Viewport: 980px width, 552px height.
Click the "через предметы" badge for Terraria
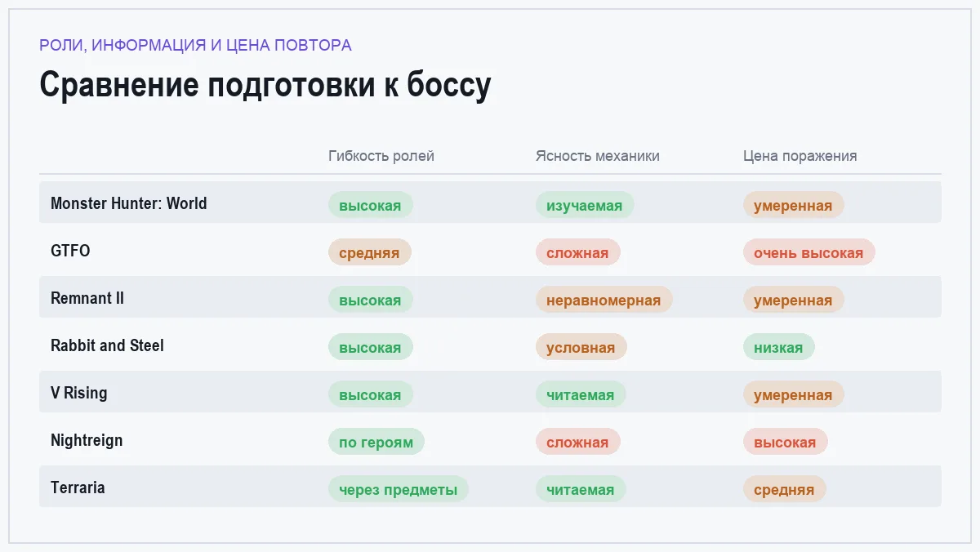399,489
